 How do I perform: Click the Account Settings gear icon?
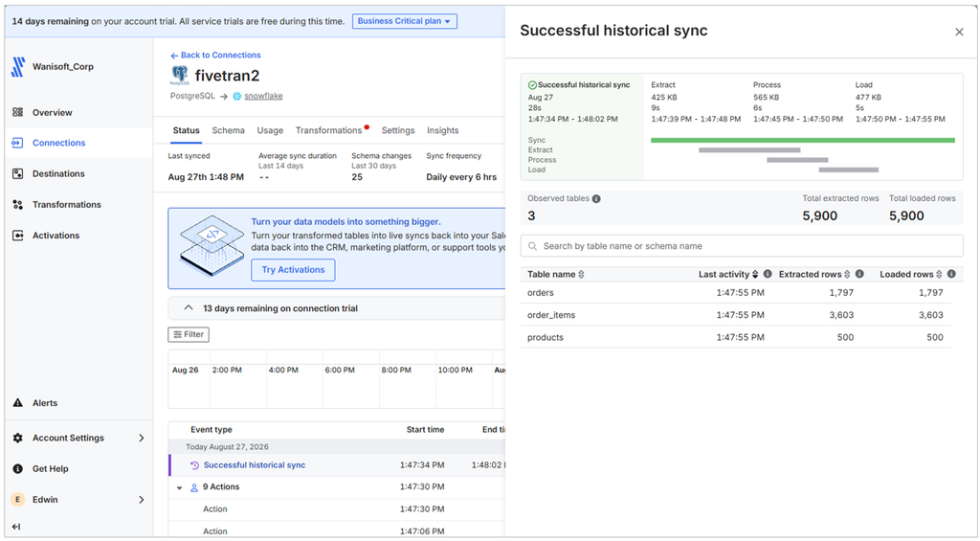coord(17,438)
